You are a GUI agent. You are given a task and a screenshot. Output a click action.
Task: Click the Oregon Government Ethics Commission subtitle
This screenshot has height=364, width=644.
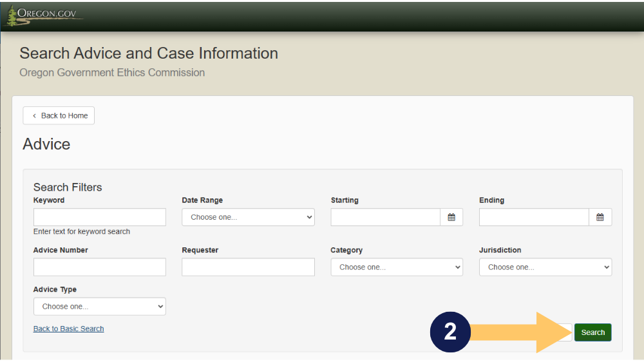[x=112, y=73]
